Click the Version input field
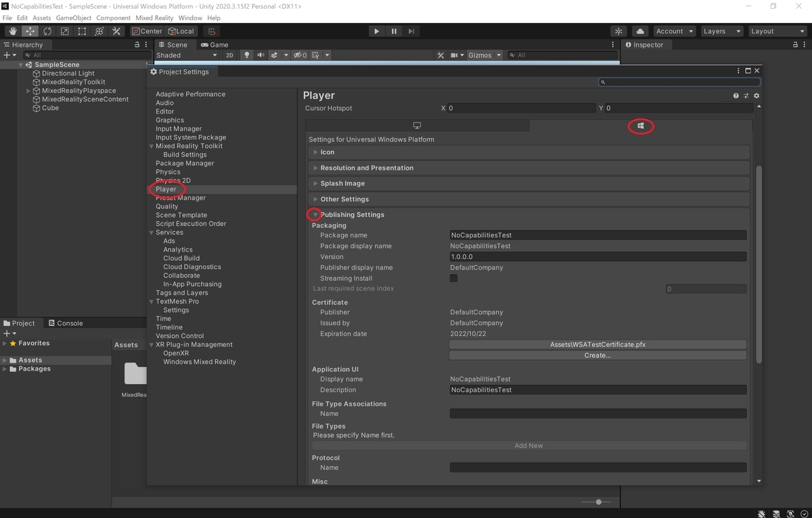 click(x=598, y=257)
